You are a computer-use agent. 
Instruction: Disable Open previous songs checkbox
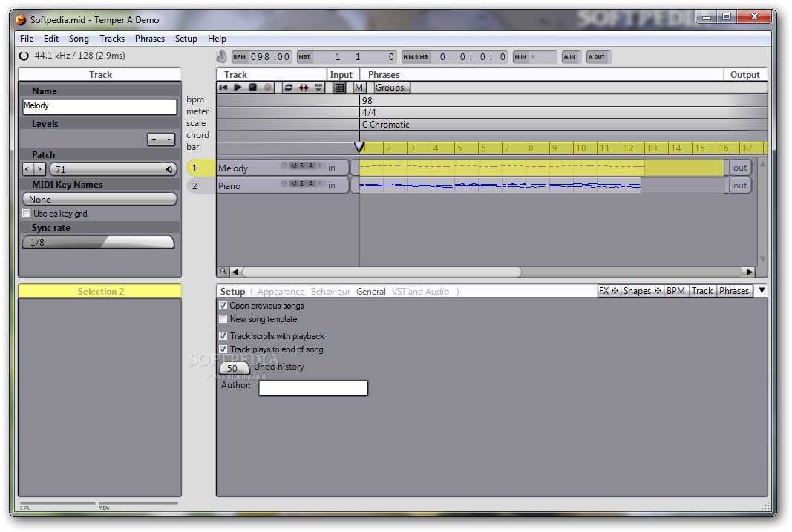click(223, 306)
